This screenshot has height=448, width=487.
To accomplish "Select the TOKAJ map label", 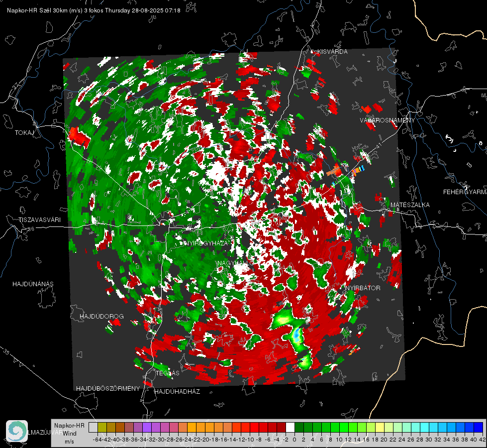I will pos(24,133).
